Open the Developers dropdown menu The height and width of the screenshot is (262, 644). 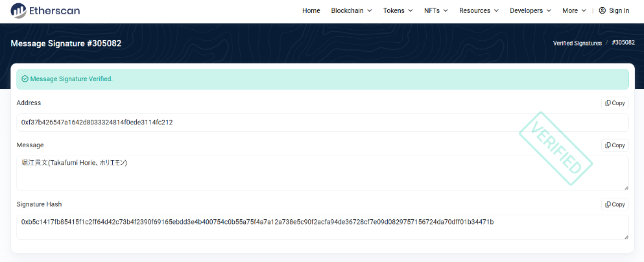[x=531, y=10]
